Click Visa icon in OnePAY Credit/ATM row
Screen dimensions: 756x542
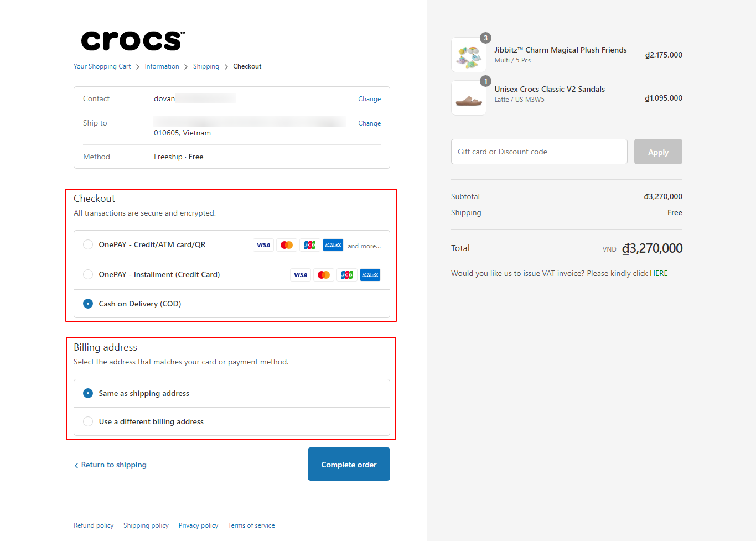263,245
